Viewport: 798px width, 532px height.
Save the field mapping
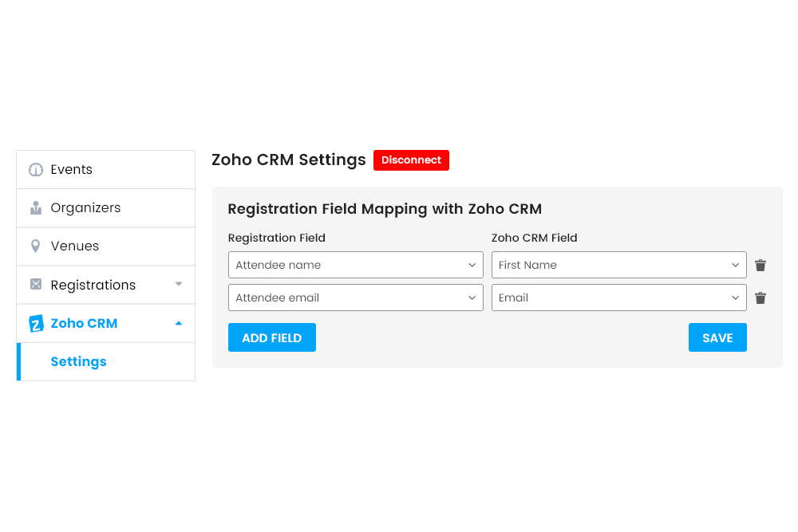717,337
